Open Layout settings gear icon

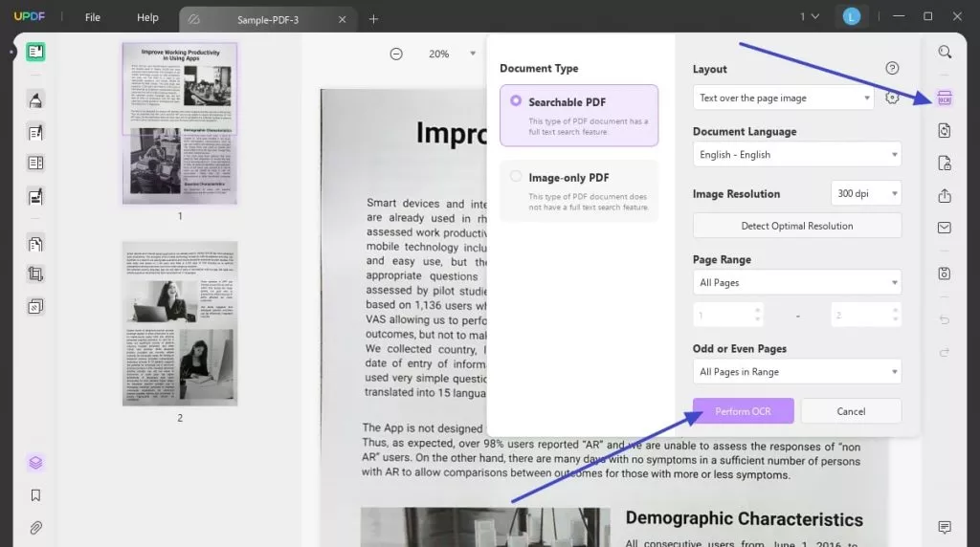pos(892,98)
